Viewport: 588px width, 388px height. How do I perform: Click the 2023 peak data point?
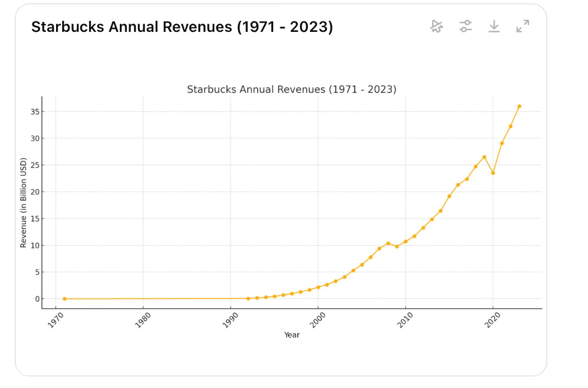(x=519, y=107)
